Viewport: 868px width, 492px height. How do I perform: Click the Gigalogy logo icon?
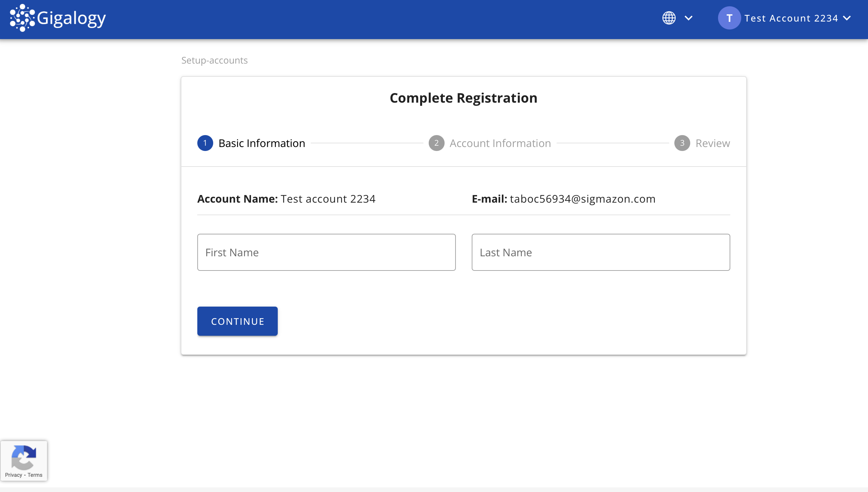22,18
